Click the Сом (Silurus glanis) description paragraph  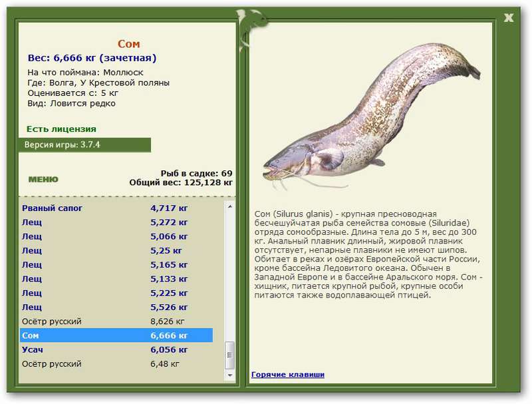368,255
